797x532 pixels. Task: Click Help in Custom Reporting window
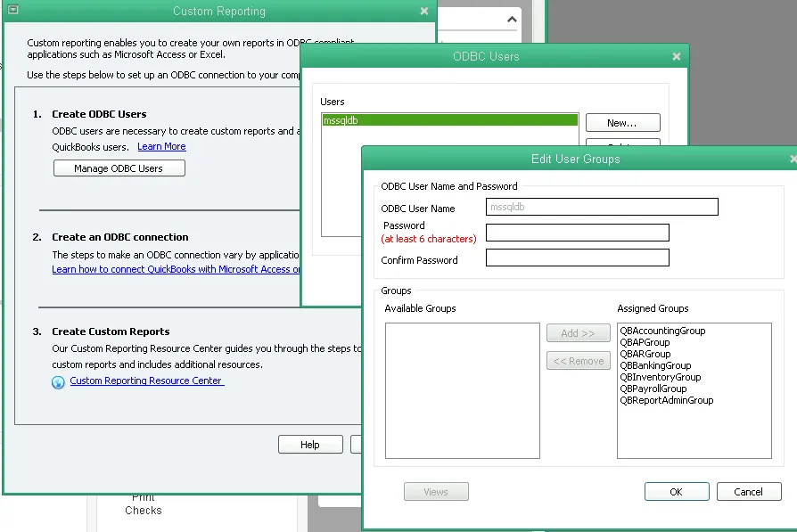[x=310, y=445]
